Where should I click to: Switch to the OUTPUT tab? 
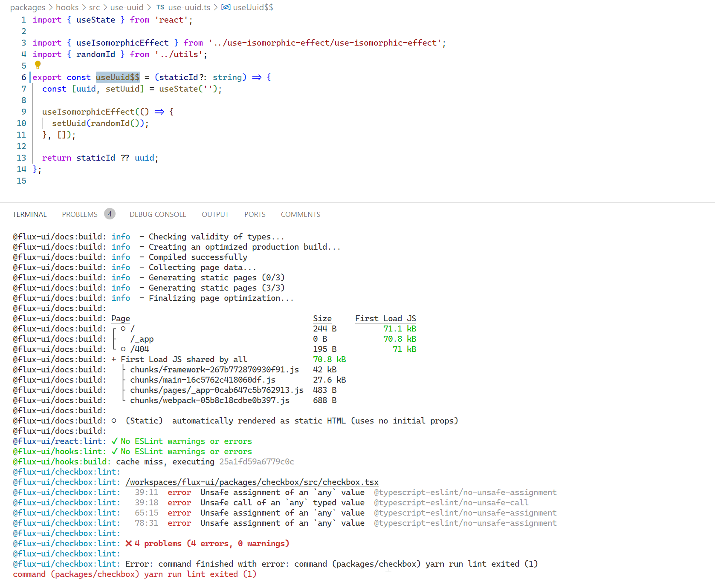tap(215, 214)
